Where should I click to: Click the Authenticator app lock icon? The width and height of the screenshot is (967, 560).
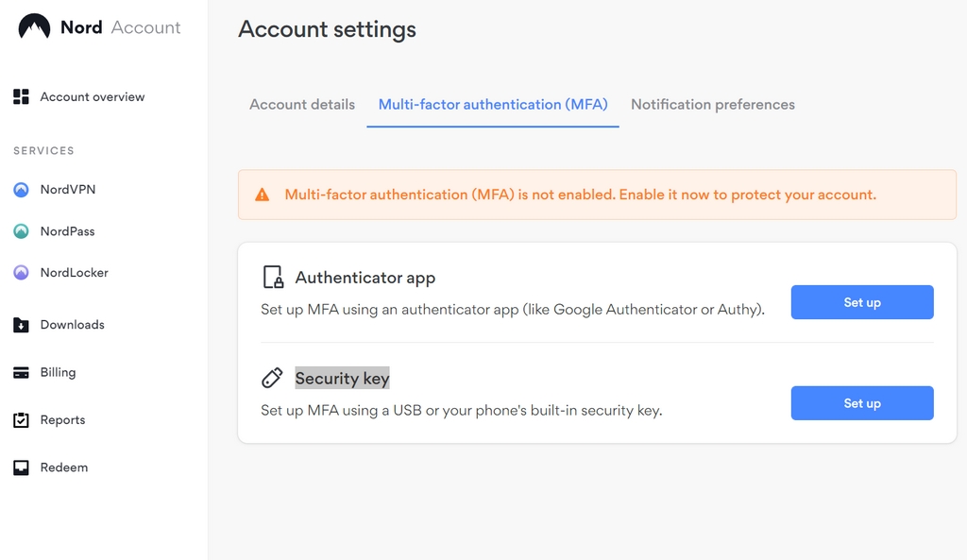coord(273,278)
